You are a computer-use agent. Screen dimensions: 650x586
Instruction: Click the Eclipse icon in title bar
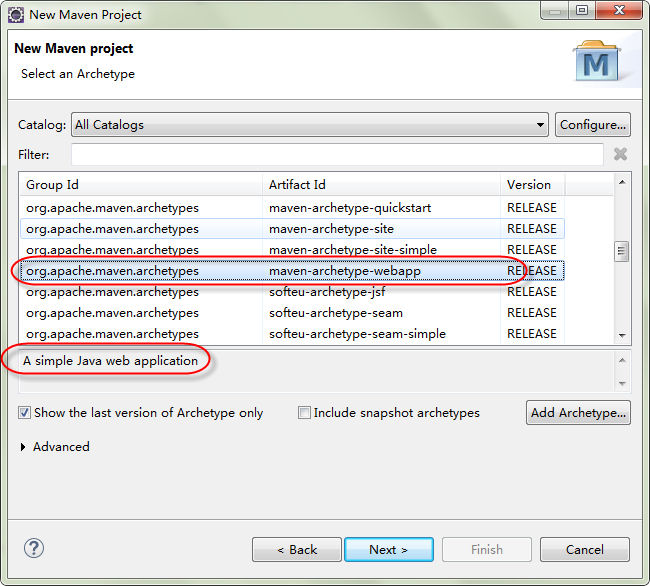pos(16,15)
